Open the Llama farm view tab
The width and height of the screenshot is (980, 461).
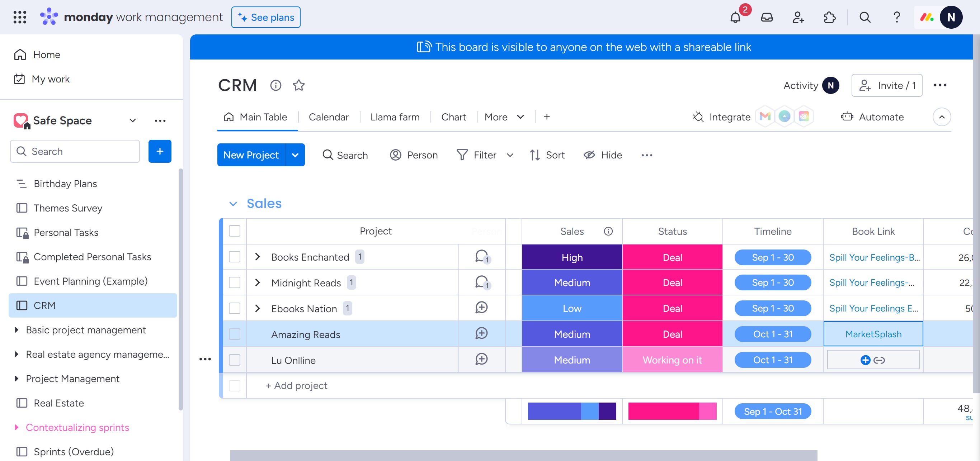(395, 117)
